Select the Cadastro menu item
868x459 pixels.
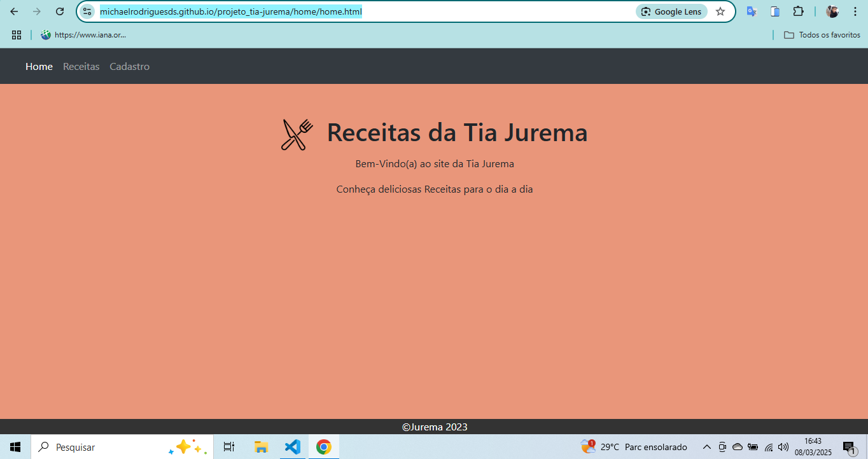129,66
